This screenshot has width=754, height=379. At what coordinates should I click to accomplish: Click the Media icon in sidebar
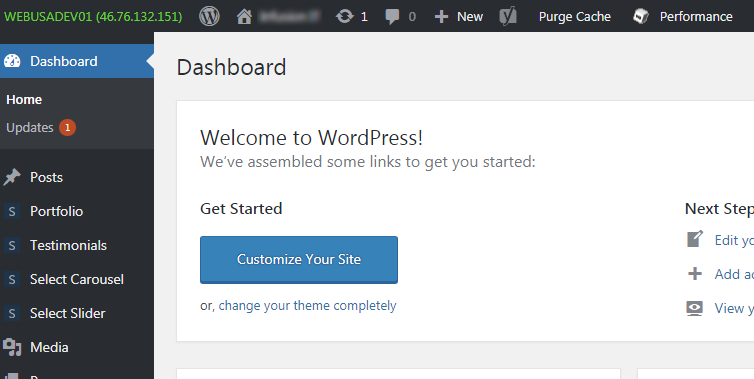(12, 347)
